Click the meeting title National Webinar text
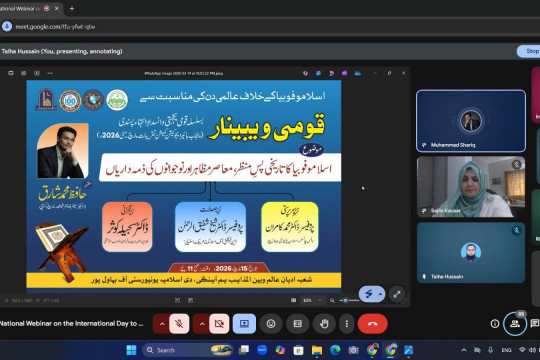The height and width of the screenshot is (360, 540). tap(71, 323)
